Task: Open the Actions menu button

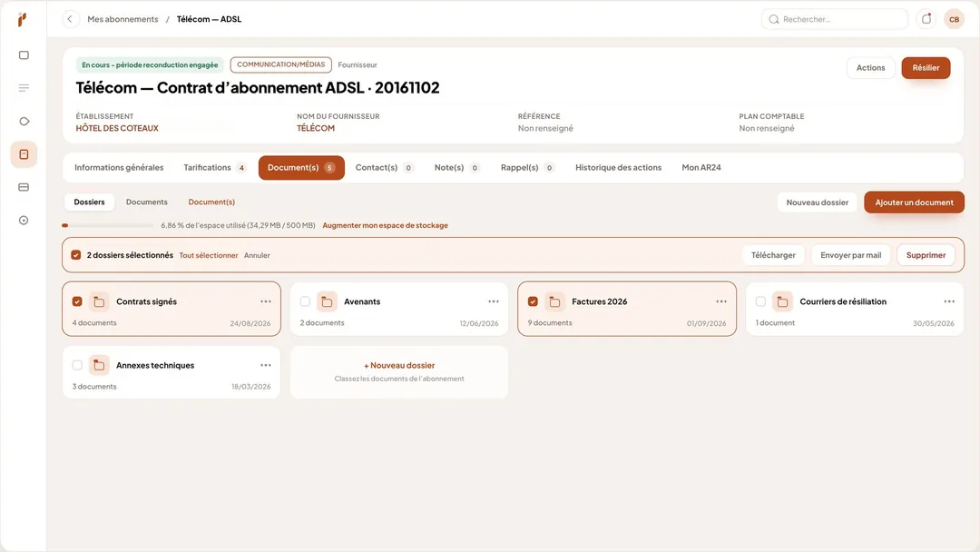Action: [x=870, y=67]
